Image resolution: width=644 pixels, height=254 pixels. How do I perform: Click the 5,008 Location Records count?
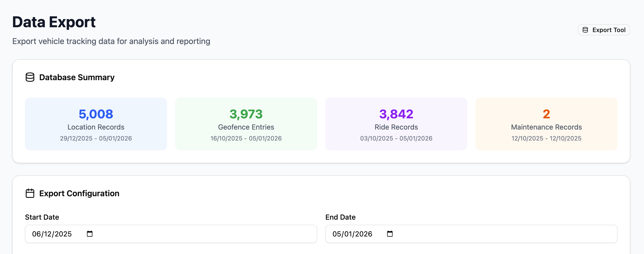pos(96,114)
